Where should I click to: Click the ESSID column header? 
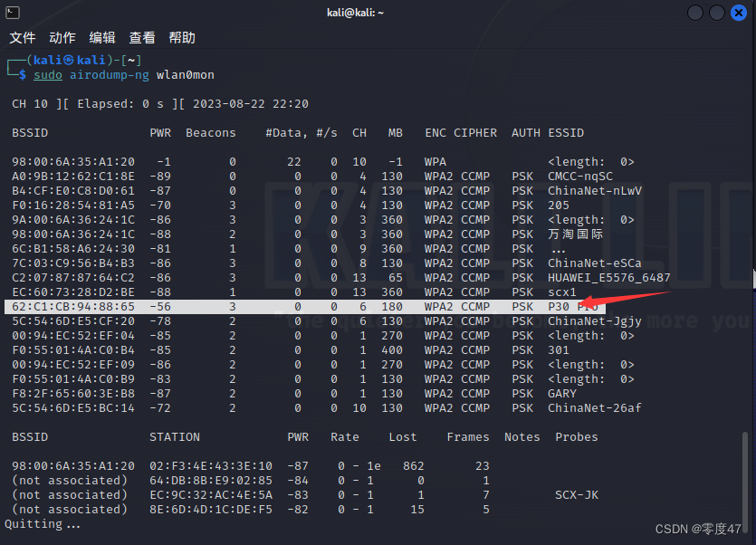(x=566, y=133)
